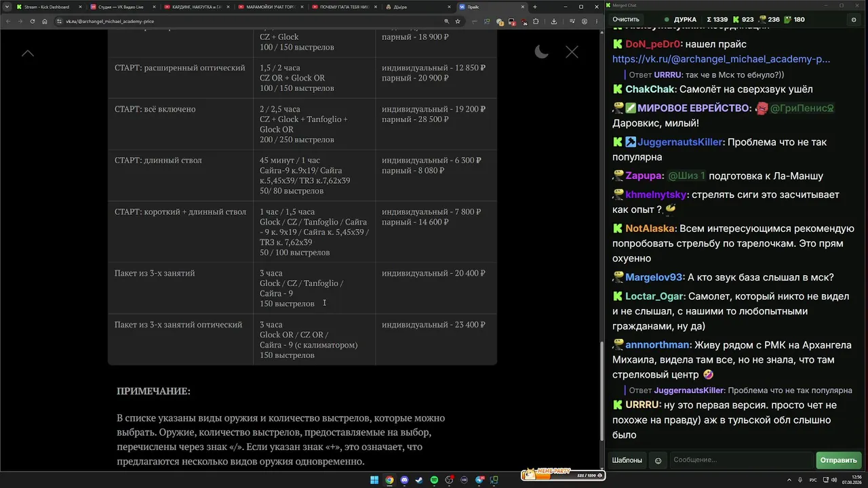Expand the tab search dropdown arrow
Viewport: 868px width, 488px height.
[5, 7]
